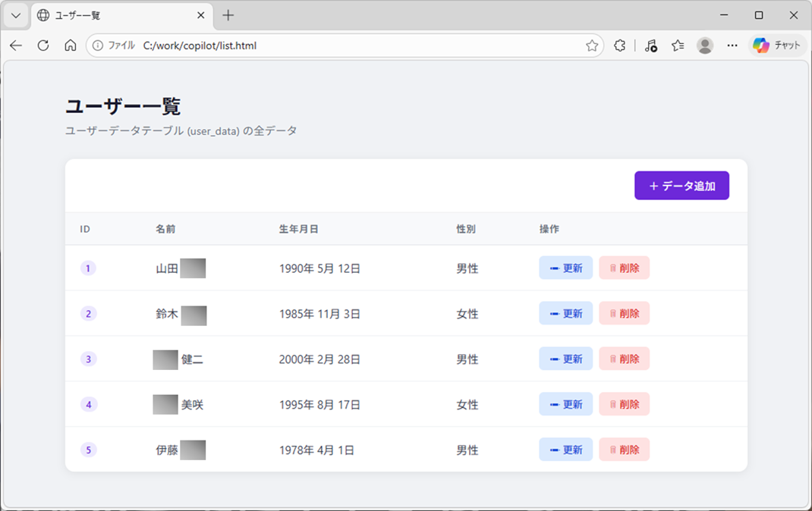The image size is (812, 511).
Task: Click 更新 for the 2000年 2月 28日 row
Action: [x=565, y=359]
